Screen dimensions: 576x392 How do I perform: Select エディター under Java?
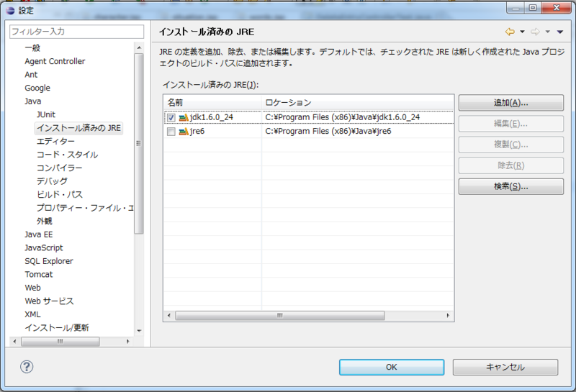tap(55, 141)
